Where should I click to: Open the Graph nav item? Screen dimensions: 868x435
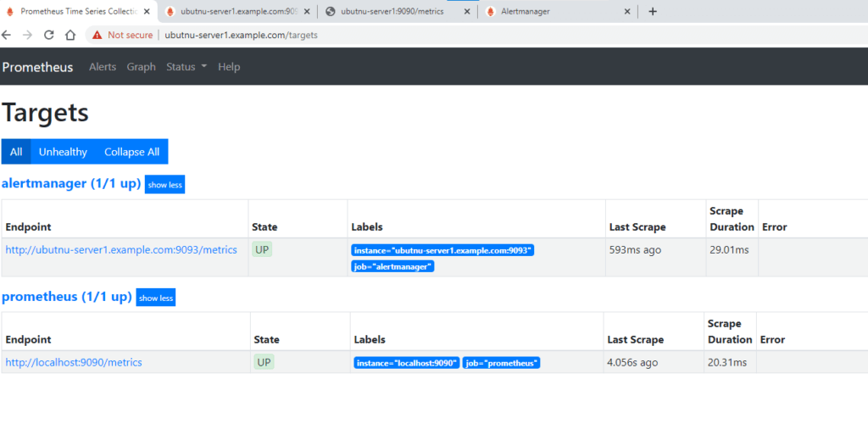[x=142, y=66]
